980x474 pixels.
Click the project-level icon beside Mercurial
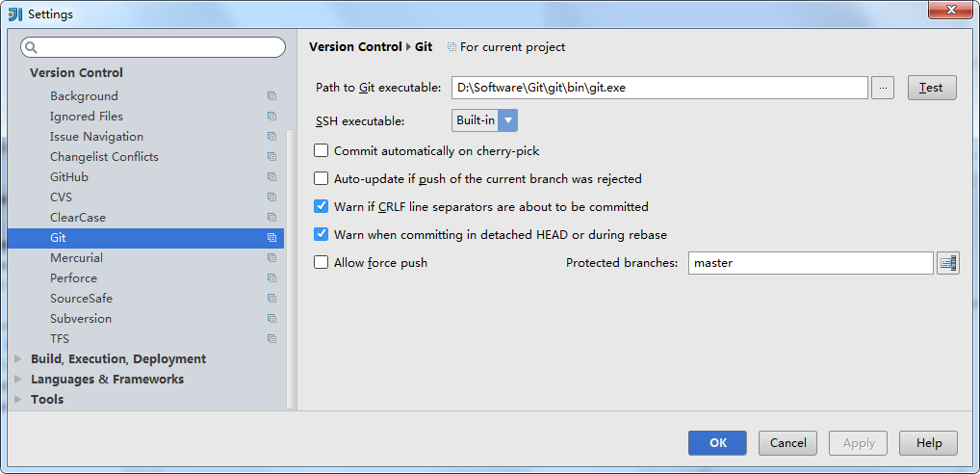click(x=271, y=257)
